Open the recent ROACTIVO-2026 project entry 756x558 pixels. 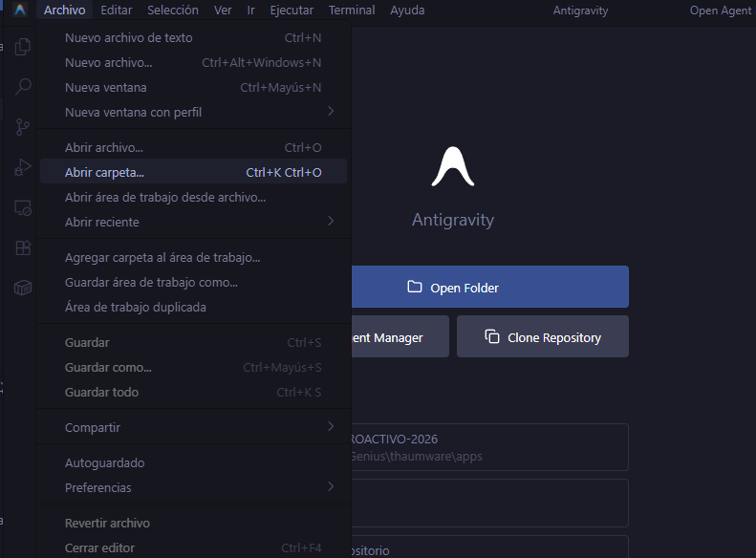487,447
